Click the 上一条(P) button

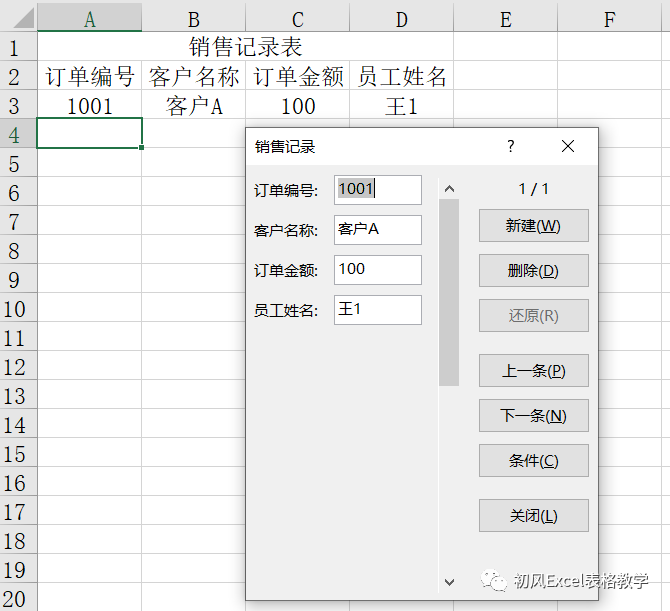(x=533, y=370)
